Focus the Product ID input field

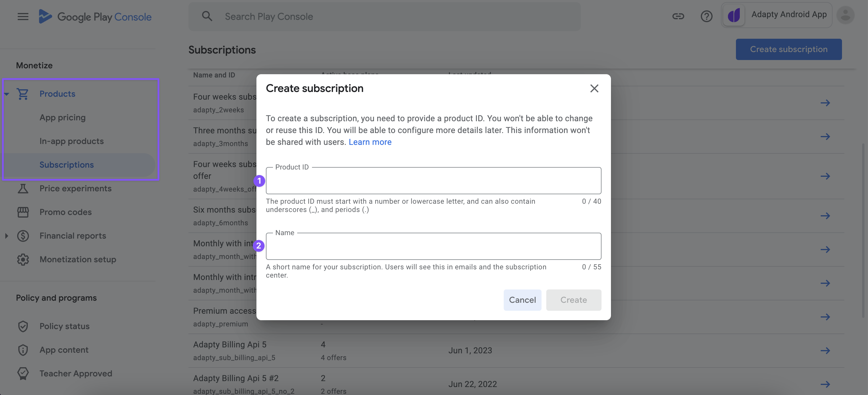point(433,181)
